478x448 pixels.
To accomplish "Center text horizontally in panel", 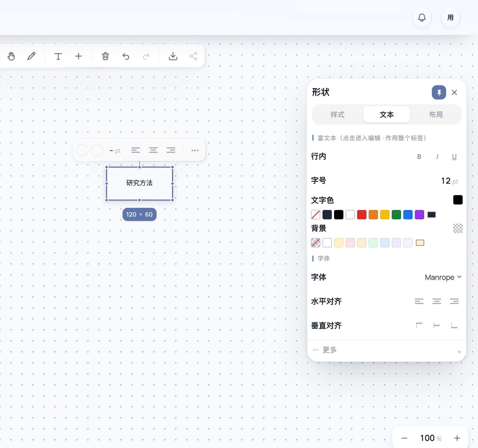I will pyautogui.click(x=437, y=302).
